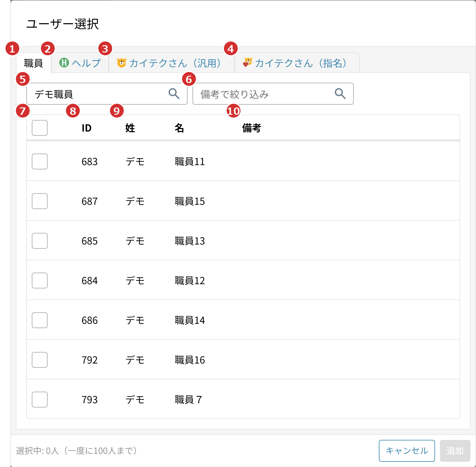Click the 姓 cell デモ in row 792

tap(135, 360)
